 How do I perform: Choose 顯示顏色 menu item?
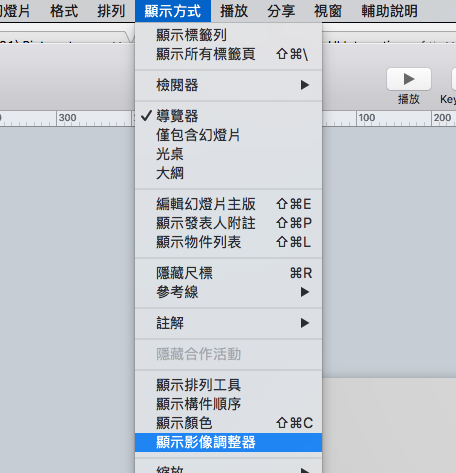pos(228,423)
